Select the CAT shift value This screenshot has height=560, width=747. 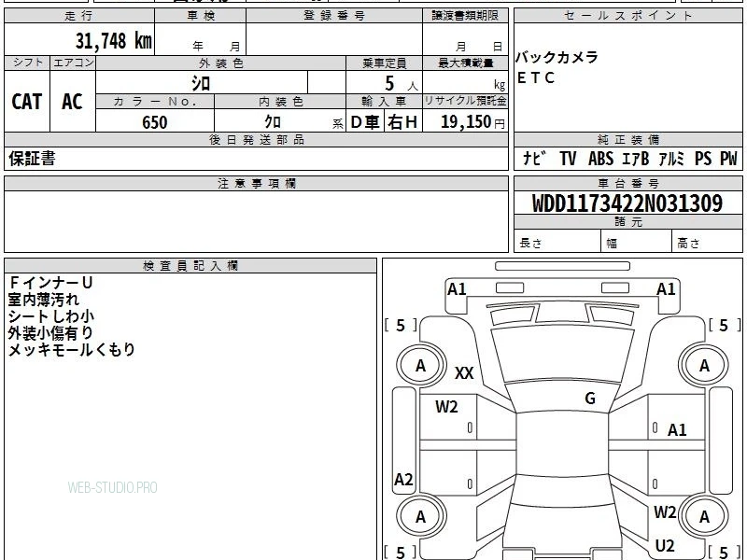(27, 102)
